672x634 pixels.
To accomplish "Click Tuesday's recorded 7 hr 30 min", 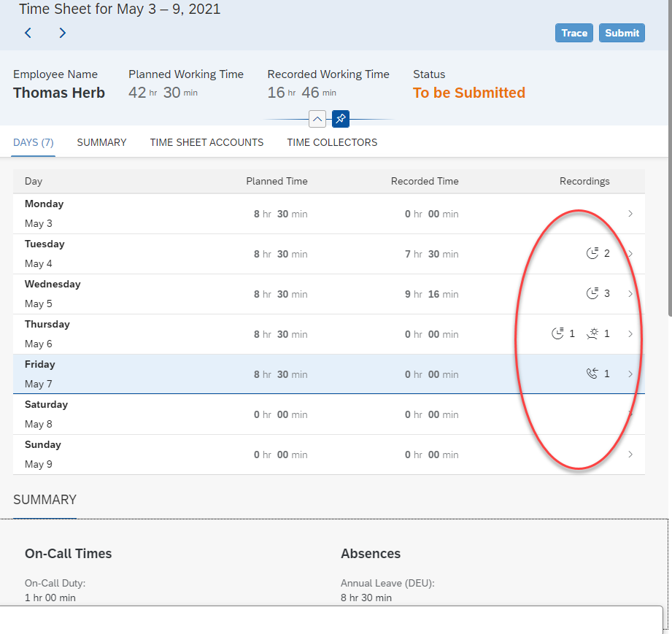I will click(431, 254).
